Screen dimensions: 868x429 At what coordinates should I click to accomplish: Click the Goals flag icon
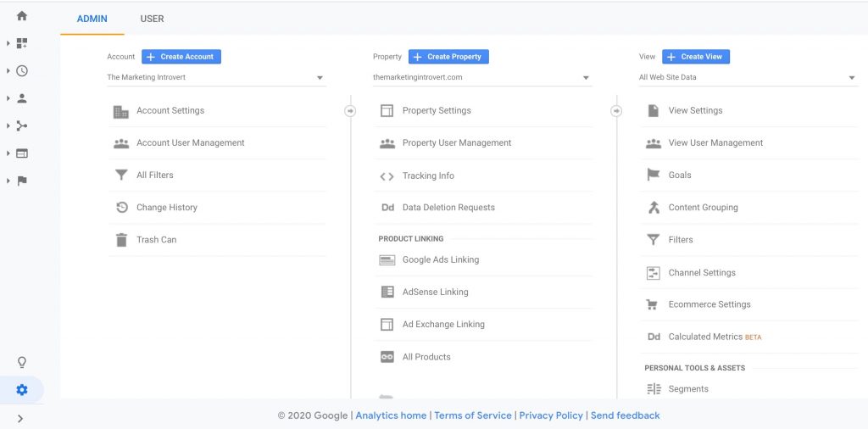click(x=654, y=175)
